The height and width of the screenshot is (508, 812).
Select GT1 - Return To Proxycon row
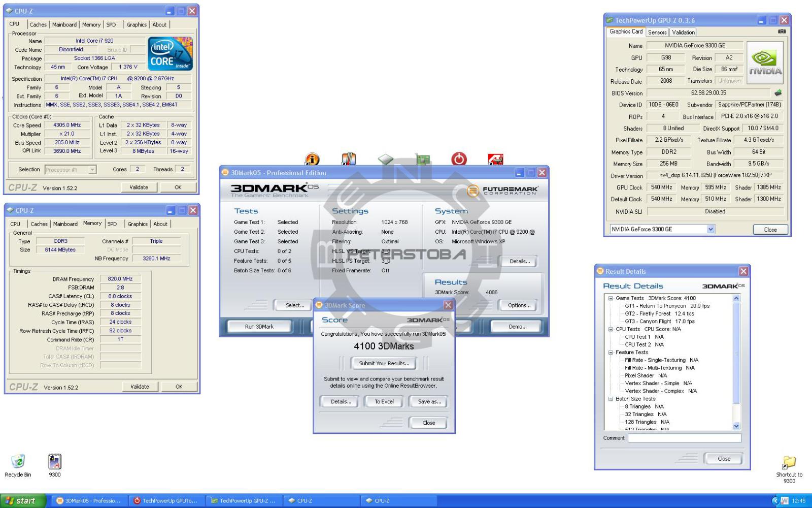click(x=667, y=306)
